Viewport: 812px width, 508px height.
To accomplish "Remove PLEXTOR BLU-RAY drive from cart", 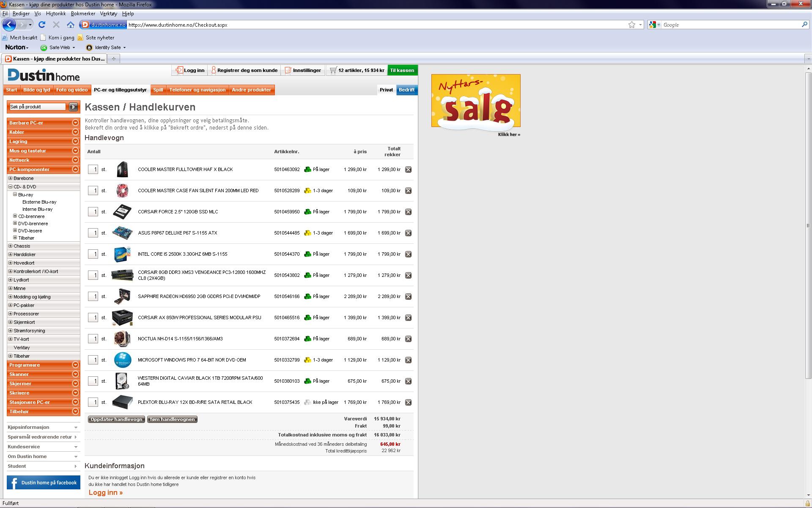I will pyautogui.click(x=408, y=402).
